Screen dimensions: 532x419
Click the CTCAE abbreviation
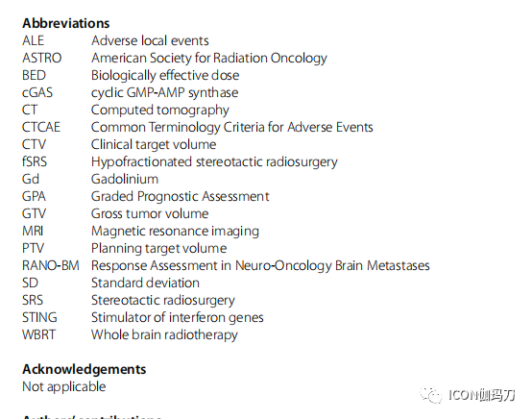coord(41,127)
